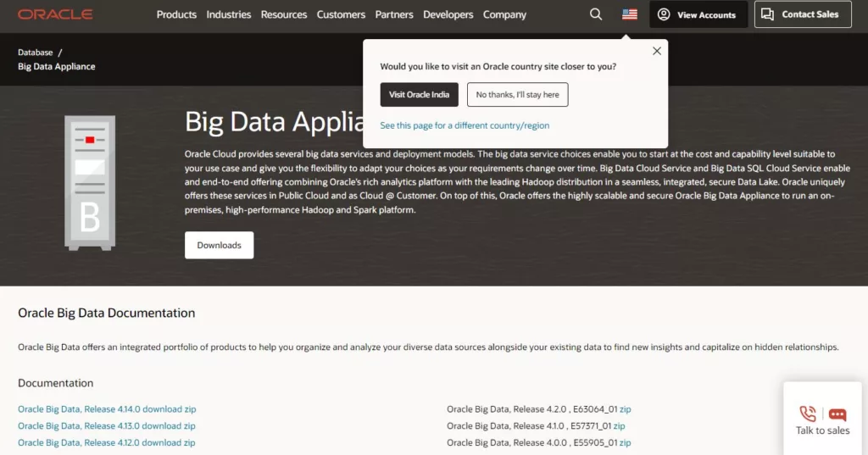Viewport: 868px width, 455px height.
Task: Download Oracle Big Data Release 4.12.0 zip
Action: [107, 443]
